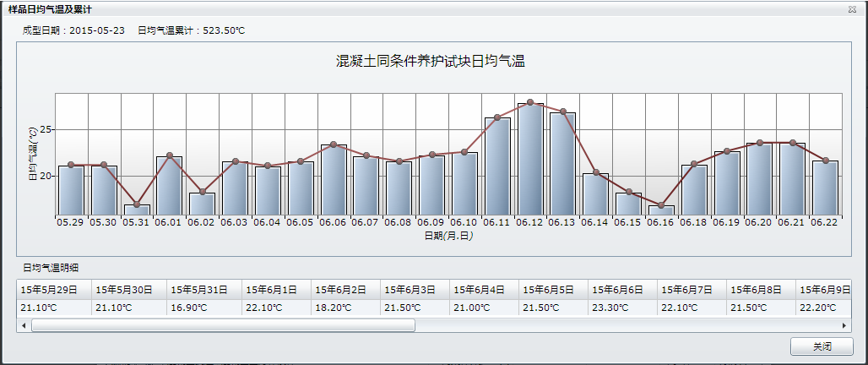
Task: Click the 16.90℃ temperature cell
Action: (189, 308)
